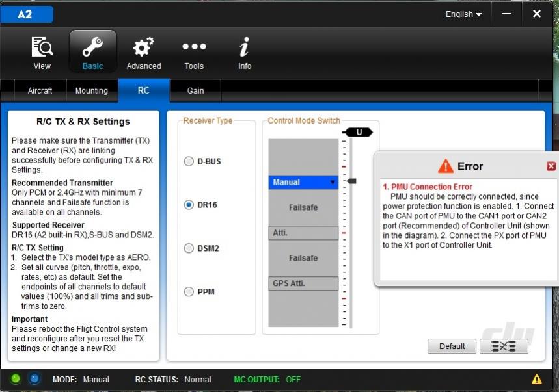Switch to the Aircraft tab
The height and width of the screenshot is (392, 559).
coord(40,91)
